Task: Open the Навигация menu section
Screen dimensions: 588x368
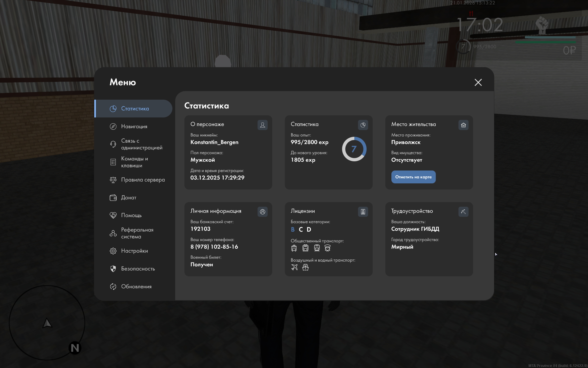Action: pos(134,126)
